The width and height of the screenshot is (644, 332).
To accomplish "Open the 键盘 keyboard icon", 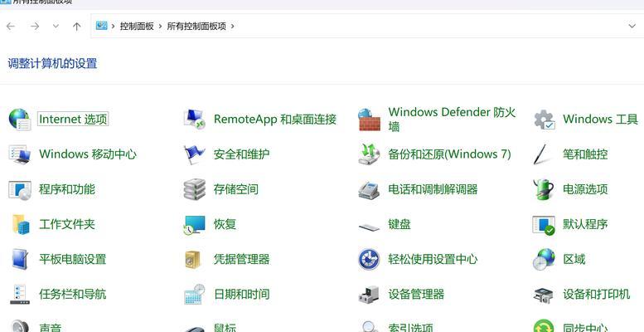I will pos(369,227).
